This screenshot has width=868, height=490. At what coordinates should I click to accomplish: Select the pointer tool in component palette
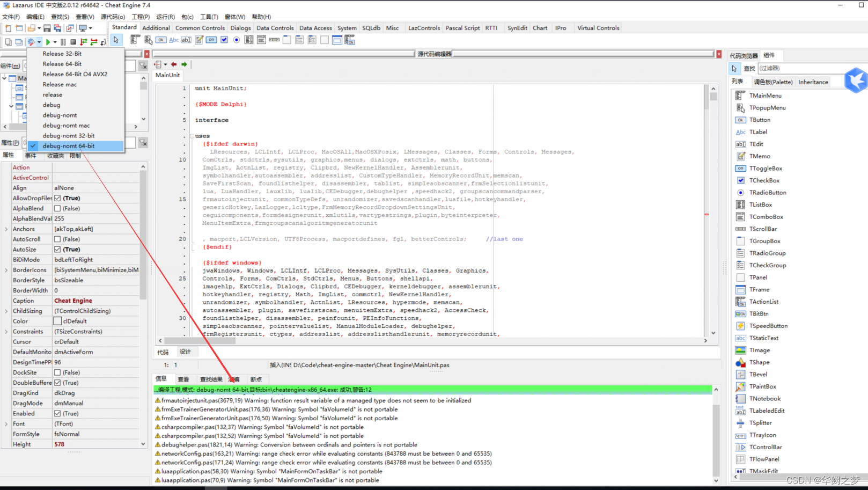click(x=116, y=40)
